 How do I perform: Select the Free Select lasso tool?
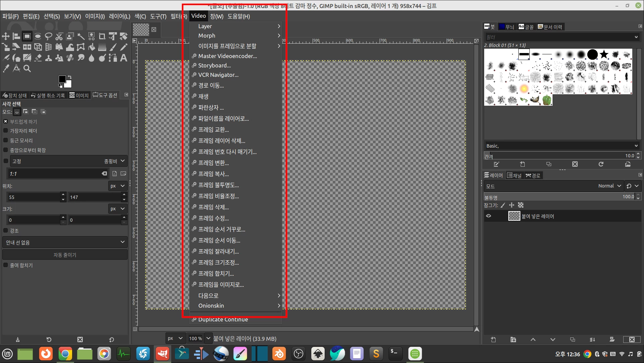tap(49, 36)
